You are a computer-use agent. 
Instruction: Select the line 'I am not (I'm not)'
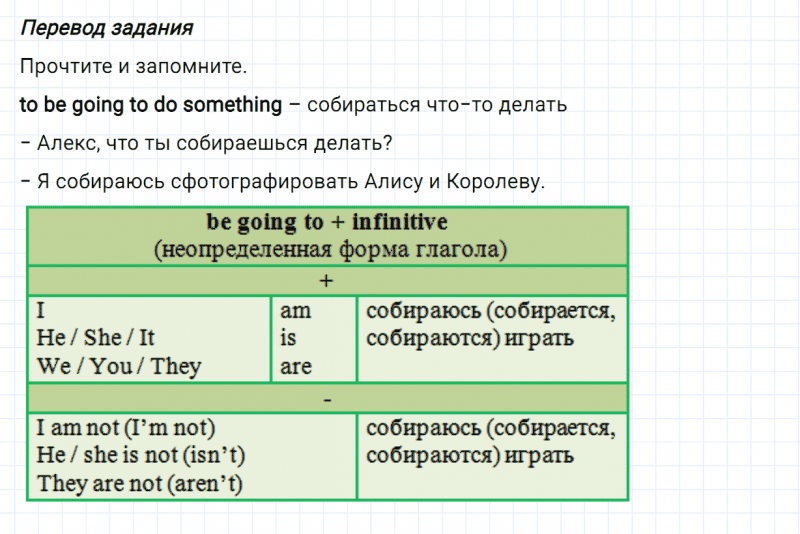[126, 428]
